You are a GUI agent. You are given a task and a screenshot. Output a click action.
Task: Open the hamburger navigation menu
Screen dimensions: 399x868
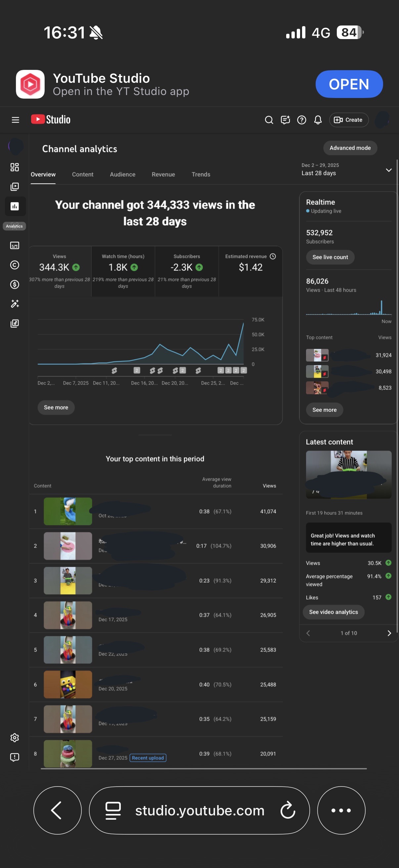15,120
